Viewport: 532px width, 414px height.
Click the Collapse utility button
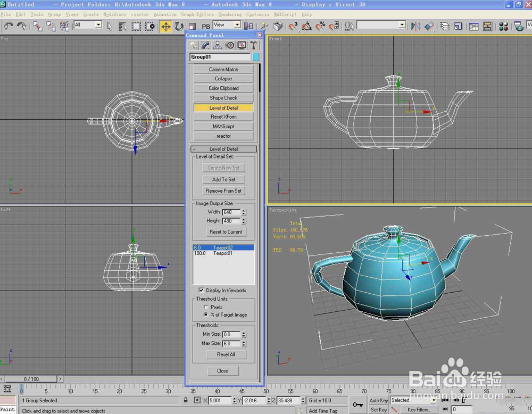(223, 79)
